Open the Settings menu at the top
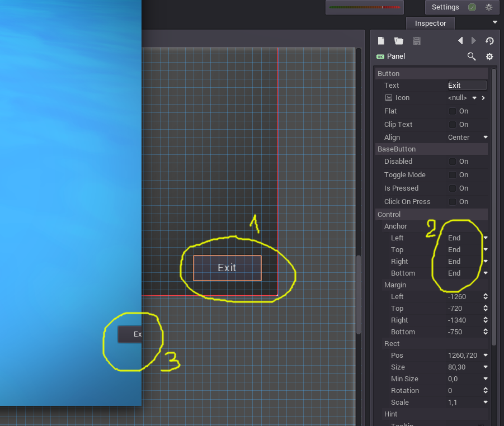Viewport: 504px width, 426px height. click(445, 7)
